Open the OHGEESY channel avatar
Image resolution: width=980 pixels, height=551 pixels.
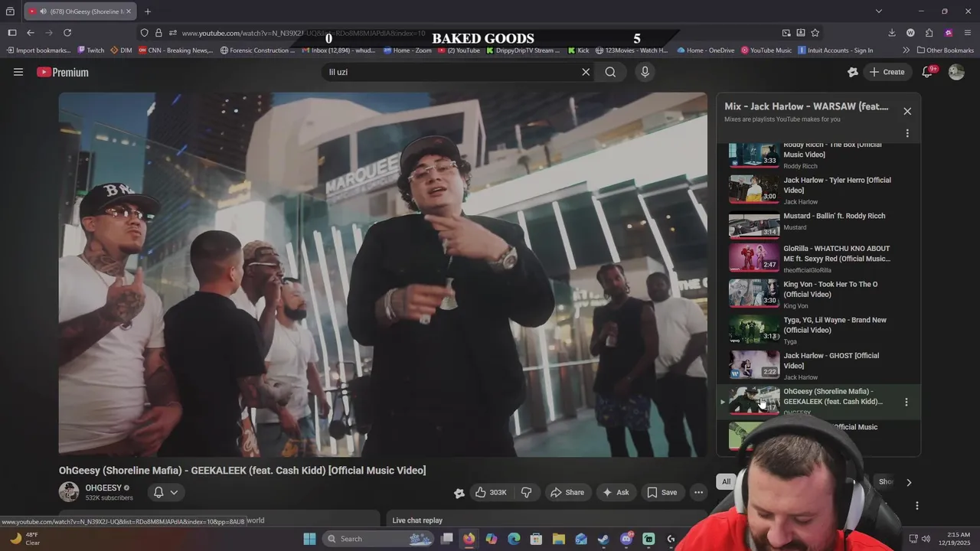69,492
